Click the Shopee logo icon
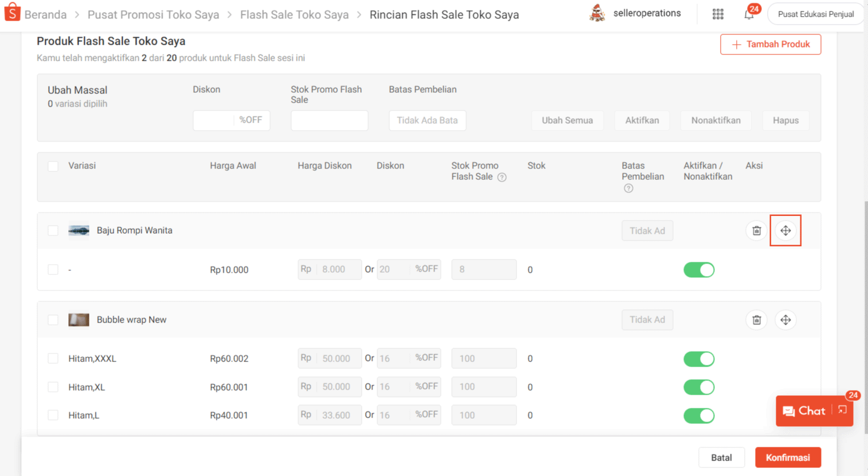The width and height of the screenshot is (868, 476). click(12, 13)
